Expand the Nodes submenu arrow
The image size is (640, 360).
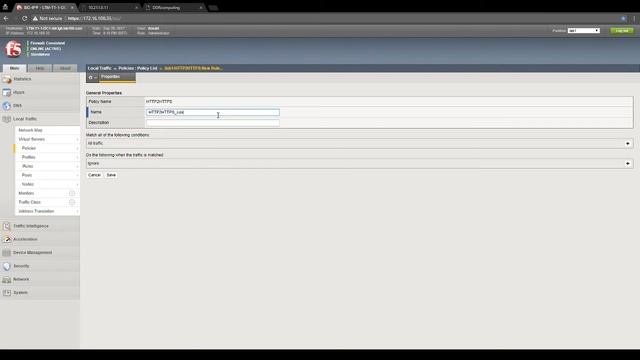coord(77,184)
